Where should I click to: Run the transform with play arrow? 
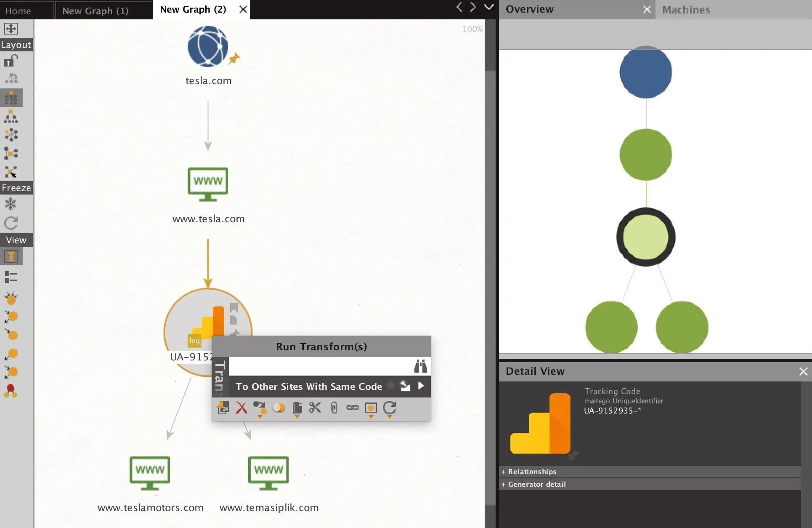pyautogui.click(x=421, y=386)
